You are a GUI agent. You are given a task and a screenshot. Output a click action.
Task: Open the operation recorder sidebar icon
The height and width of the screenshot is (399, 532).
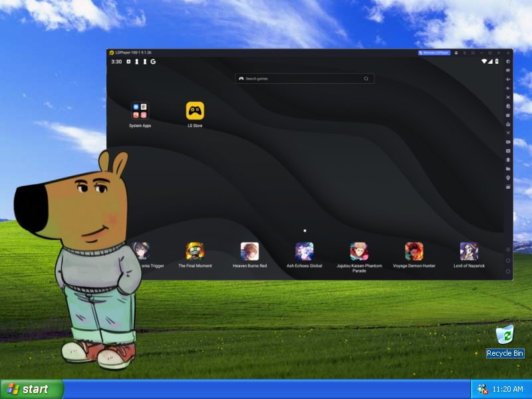pos(508,106)
